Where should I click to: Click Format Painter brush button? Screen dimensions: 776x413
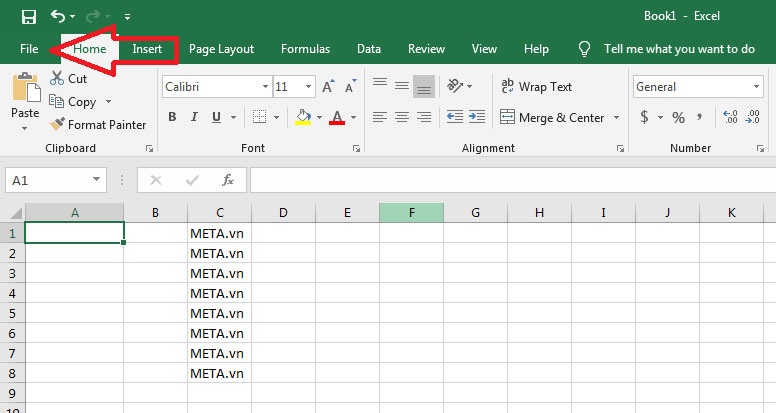(x=97, y=125)
